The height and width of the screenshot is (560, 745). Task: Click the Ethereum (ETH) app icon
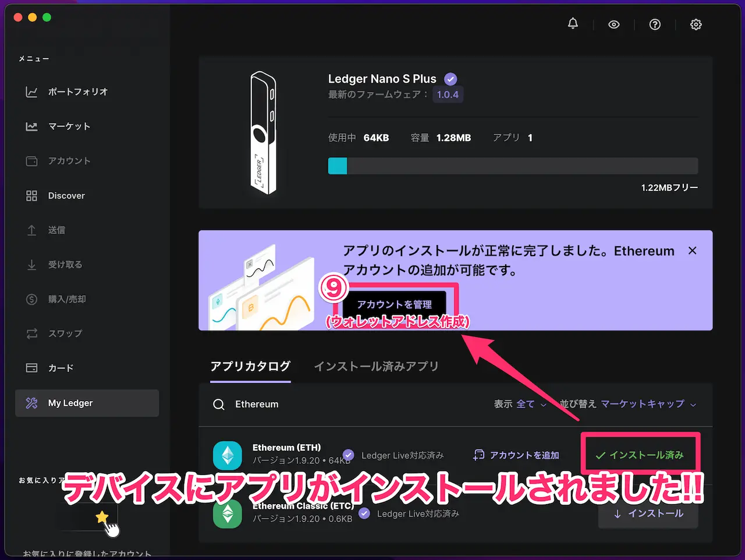[x=228, y=455]
